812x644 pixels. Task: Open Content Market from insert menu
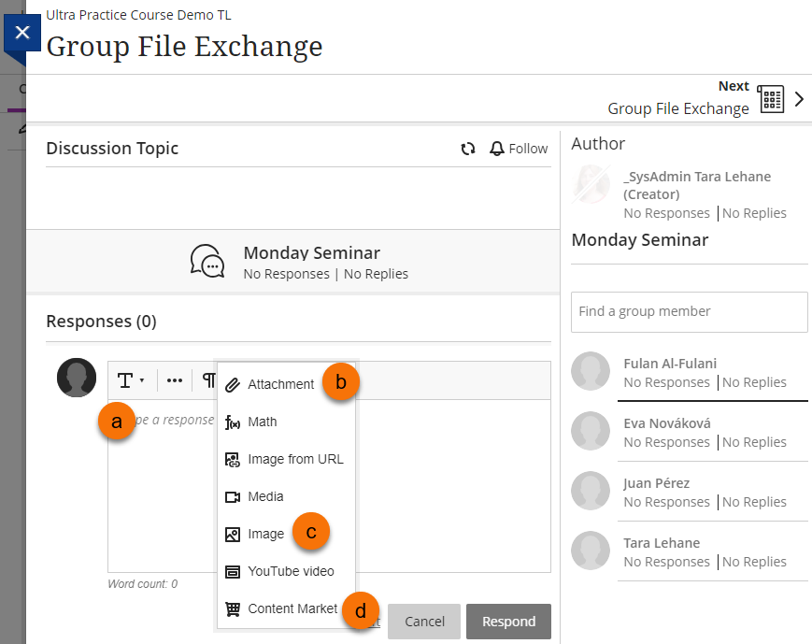[292, 608]
